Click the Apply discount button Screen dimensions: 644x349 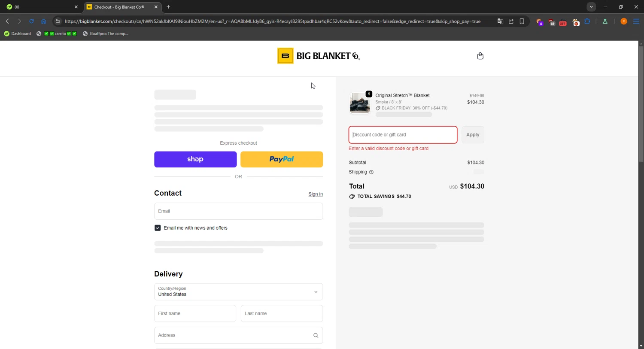(473, 135)
